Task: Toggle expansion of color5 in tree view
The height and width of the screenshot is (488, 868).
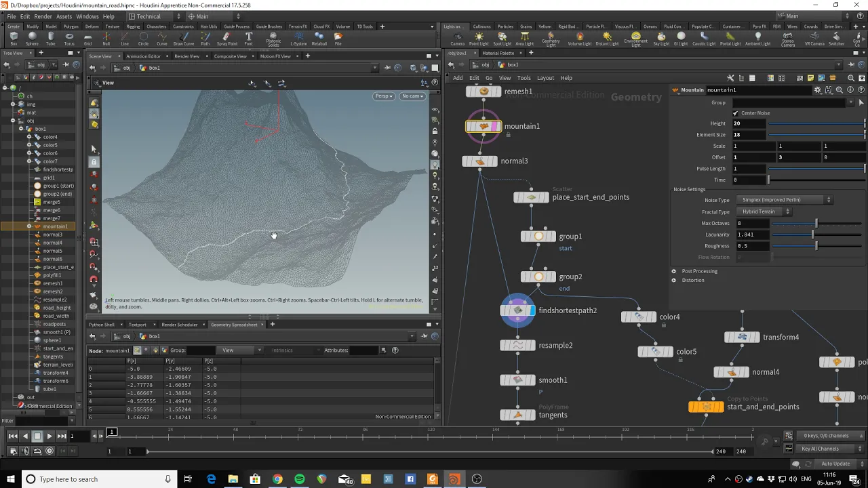Action: [29, 145]
